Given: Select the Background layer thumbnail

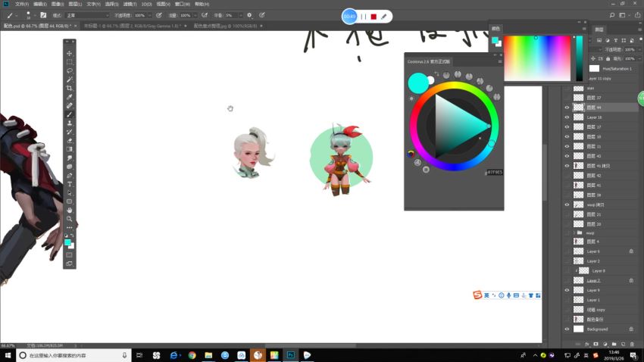Looking at the screenshot, I should tap(578, 329).
